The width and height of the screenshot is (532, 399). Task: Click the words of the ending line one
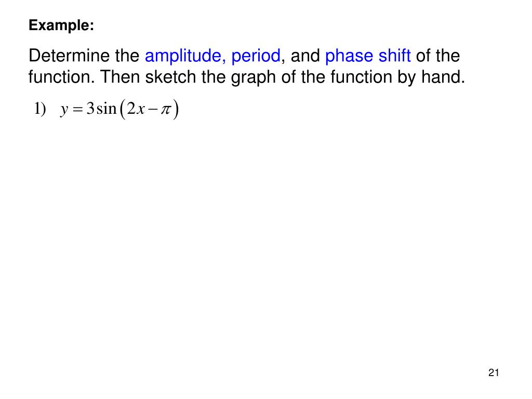(x=437, y=56)
